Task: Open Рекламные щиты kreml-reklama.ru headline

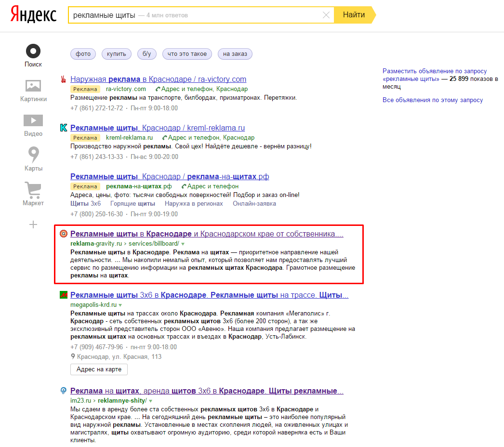Action: 158,128
